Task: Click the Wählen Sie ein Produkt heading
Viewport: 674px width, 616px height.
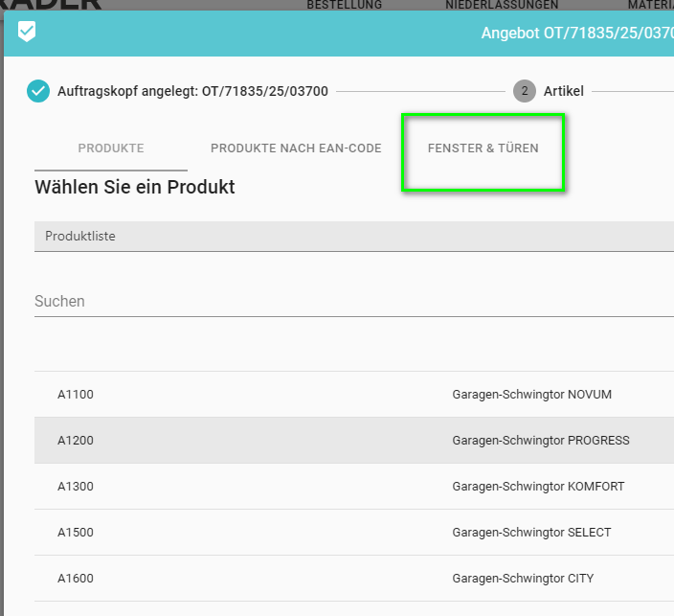Action: click(135, 187)
